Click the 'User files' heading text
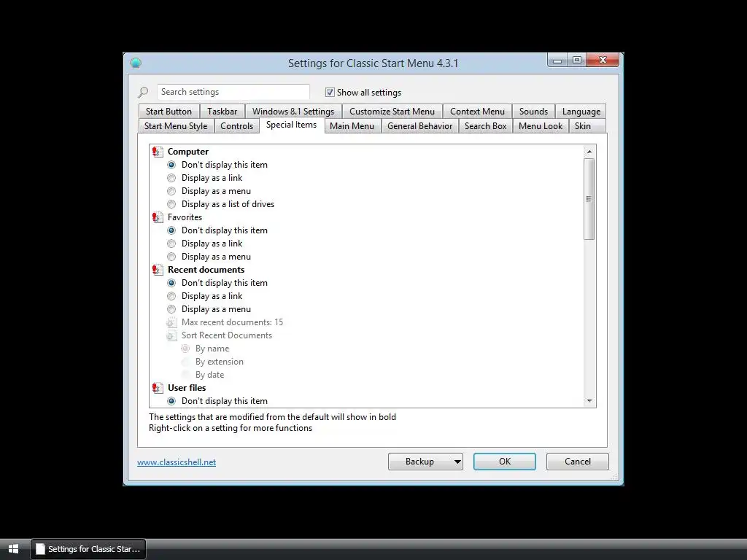The width and height of the screenshot is (747, 560). pyautogui.click(x=187, y=388)
